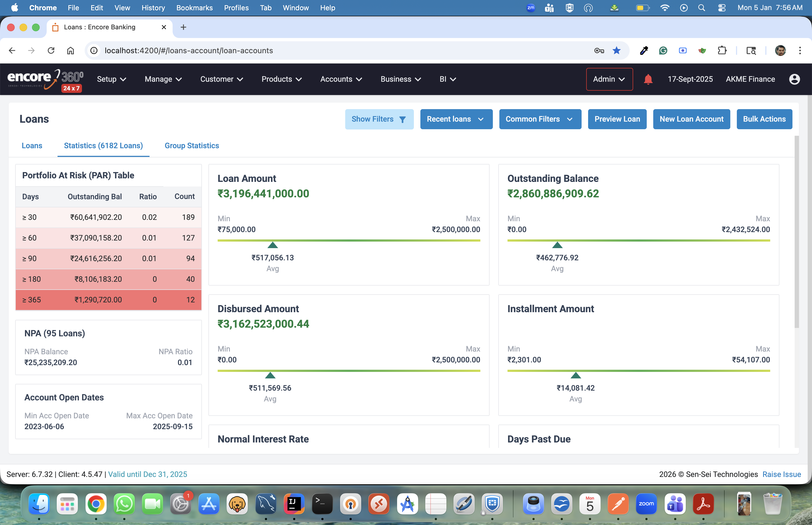Open Postman from the dock
The image size is (812, 525).
618,504
